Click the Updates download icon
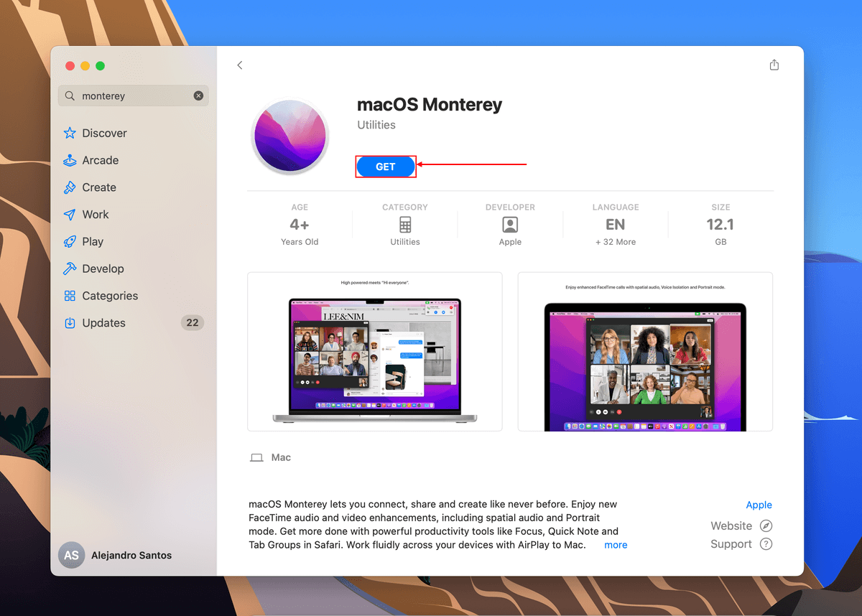862x616 pixels. point(70,323)
